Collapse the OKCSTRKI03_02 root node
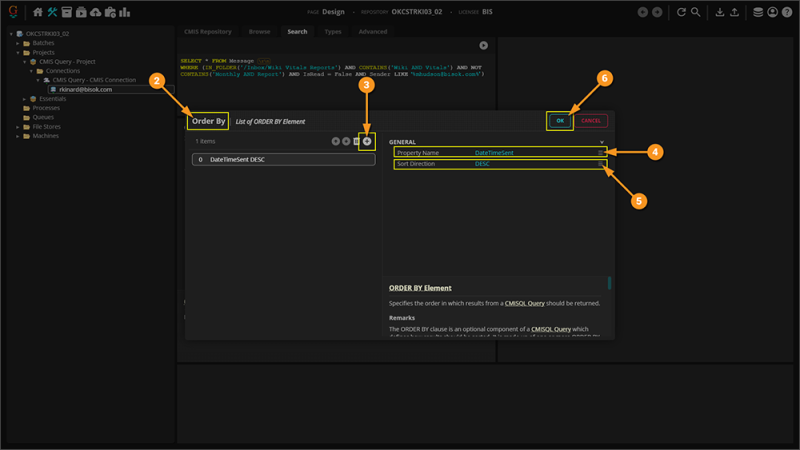The height and width of the screenshot is (450, 800). tap(11, 34)
